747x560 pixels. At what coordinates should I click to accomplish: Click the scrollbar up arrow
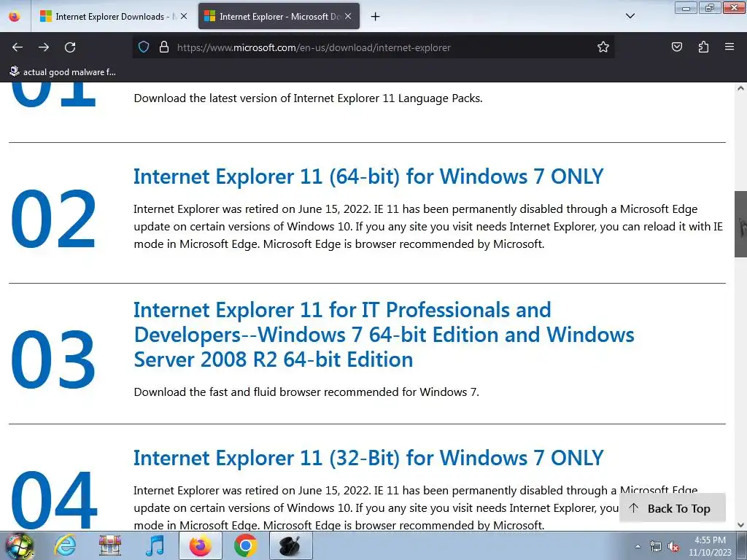pos(740,88)
